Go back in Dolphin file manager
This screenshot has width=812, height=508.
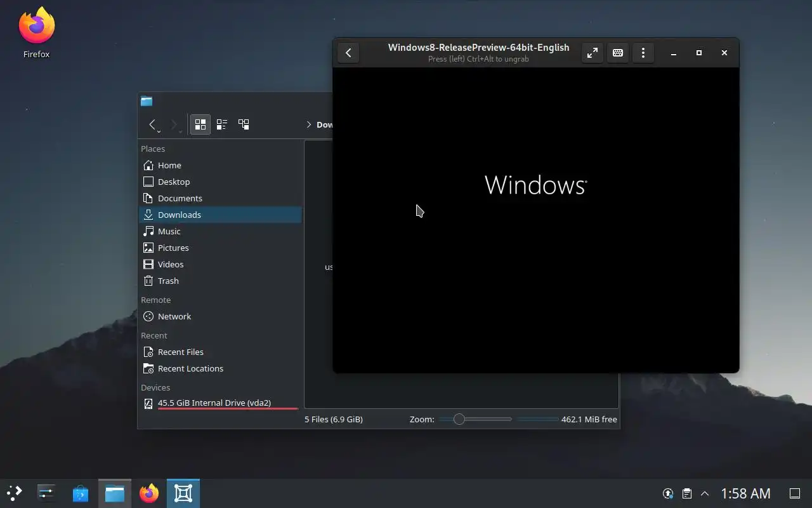pyautogui.click(x=152, y=124)
